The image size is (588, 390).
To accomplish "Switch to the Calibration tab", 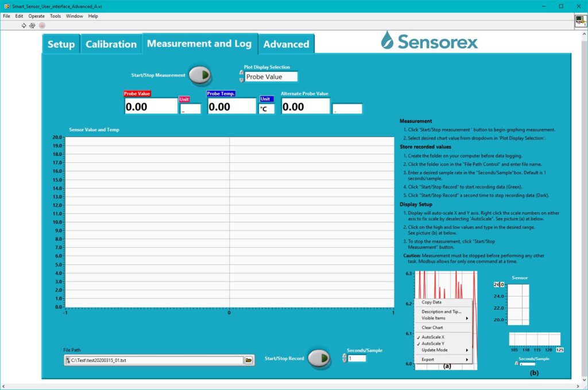I will [x=111, y=43].
